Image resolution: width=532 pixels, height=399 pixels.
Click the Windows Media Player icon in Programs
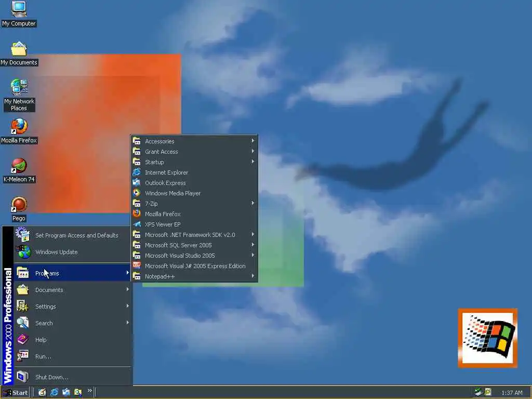click(137, 193)
